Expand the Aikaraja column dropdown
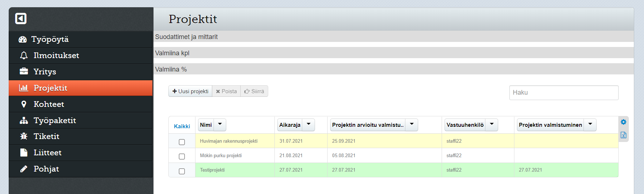Image resolution: width=644 pixels, height=194 pixels. (x=308, y=124)
